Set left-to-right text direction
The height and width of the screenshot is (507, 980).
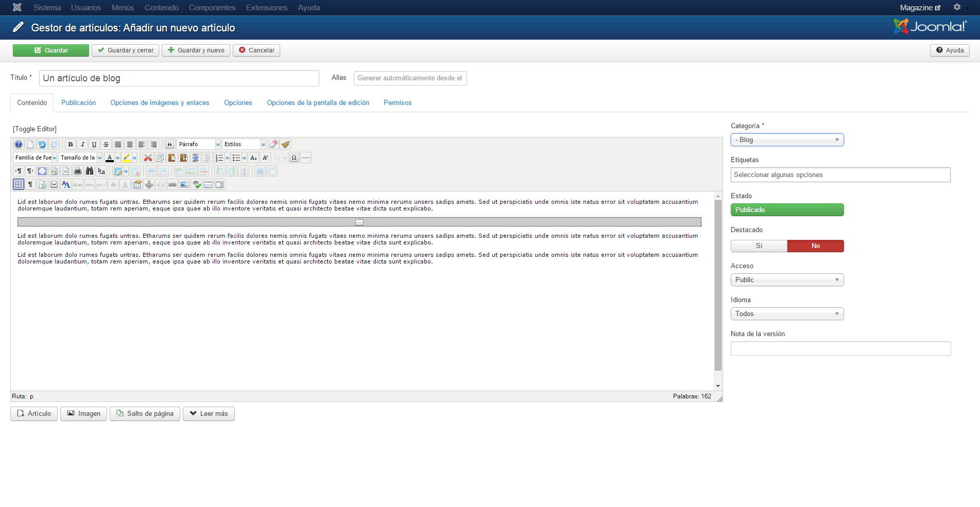[19, 171]
